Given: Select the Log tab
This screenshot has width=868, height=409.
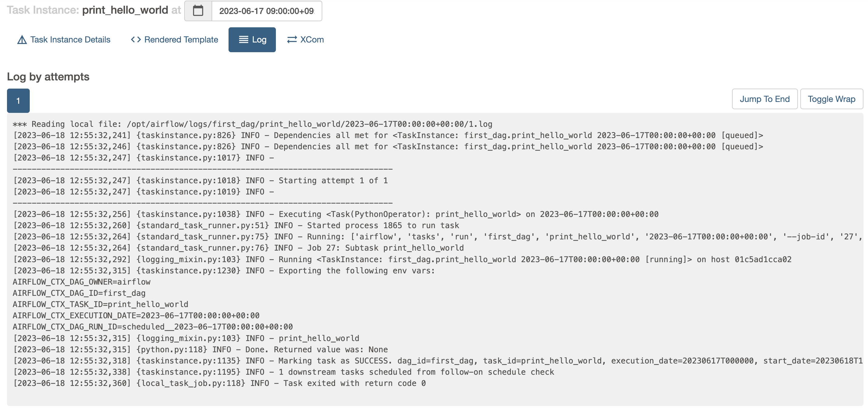Looking at the screenshot, I should pos(252,40).
